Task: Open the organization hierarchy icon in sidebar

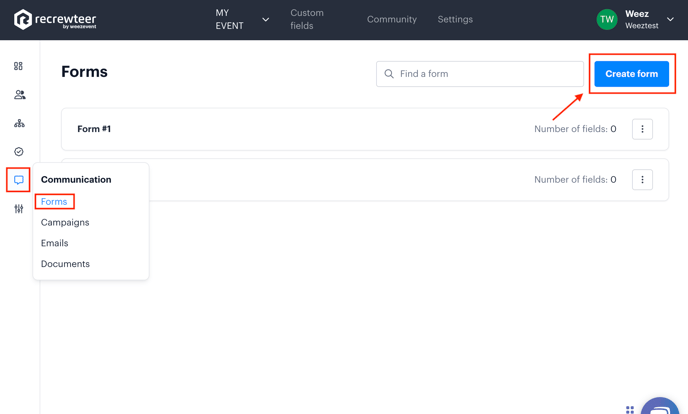Action: point(19,123)
